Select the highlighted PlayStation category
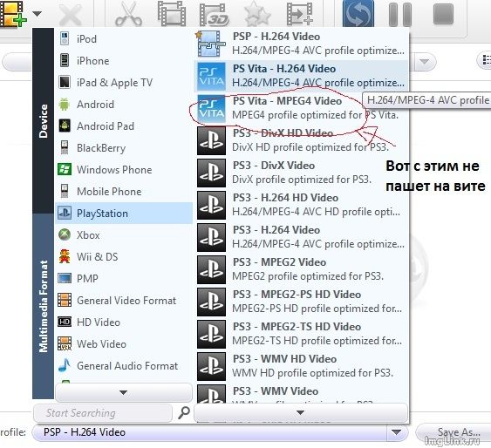 [x=124, y=214]
